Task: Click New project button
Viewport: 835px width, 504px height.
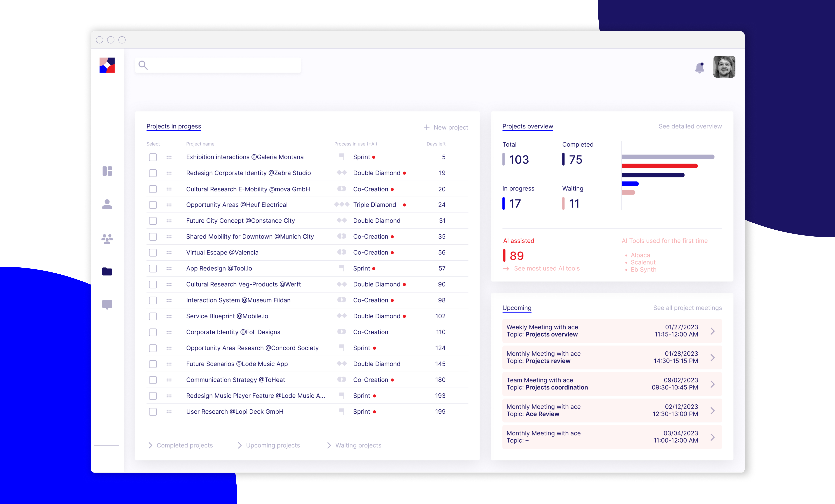Action: pos(446,127)
